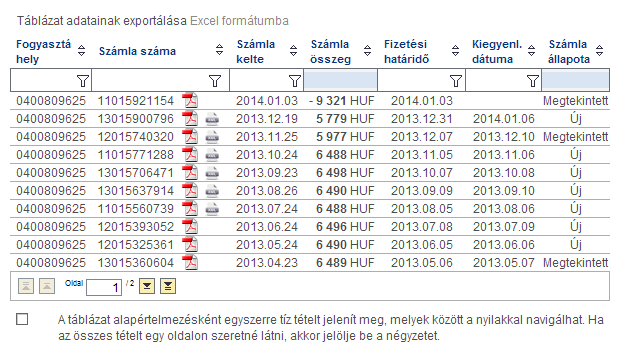Open PDF of invoice 12015325361
Viewport: 636px width, 362px height.
pos(190,245)
